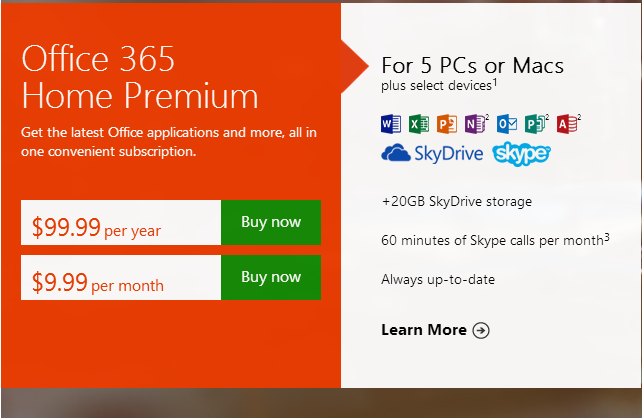Open the Learn More link
The width and height of the screenshot is (642, 418).
point(435,330)
